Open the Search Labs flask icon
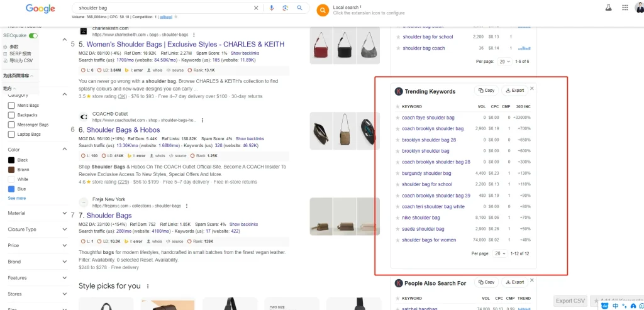644x310 pixels. 609,8
